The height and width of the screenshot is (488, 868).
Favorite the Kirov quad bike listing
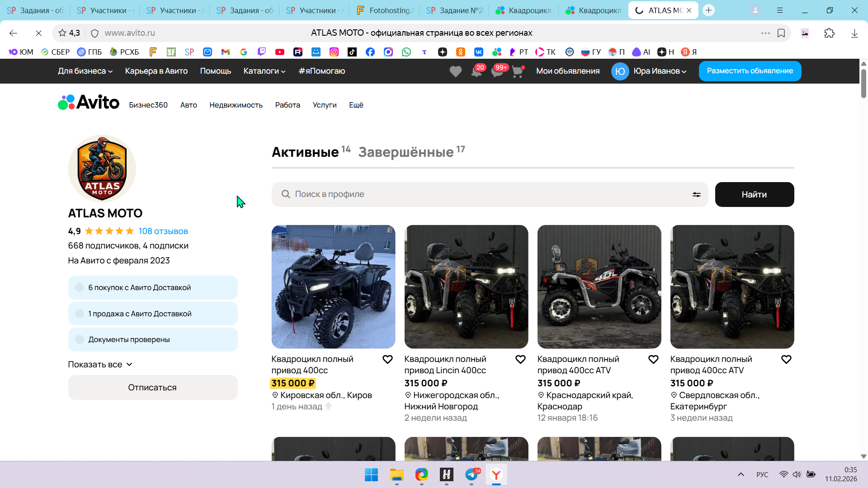(387, 359)
